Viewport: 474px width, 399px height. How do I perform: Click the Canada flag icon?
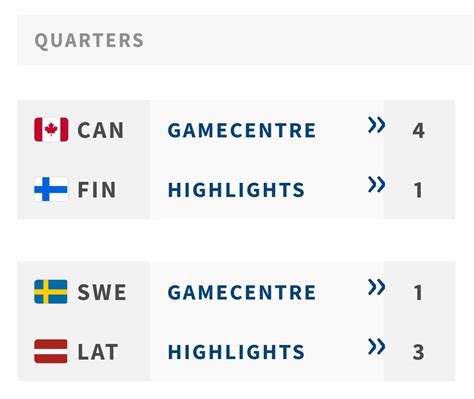(x=51, y=129)
